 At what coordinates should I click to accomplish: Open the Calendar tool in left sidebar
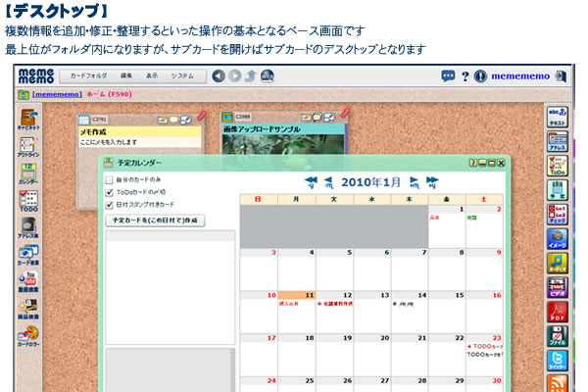[x=27, y=174]
